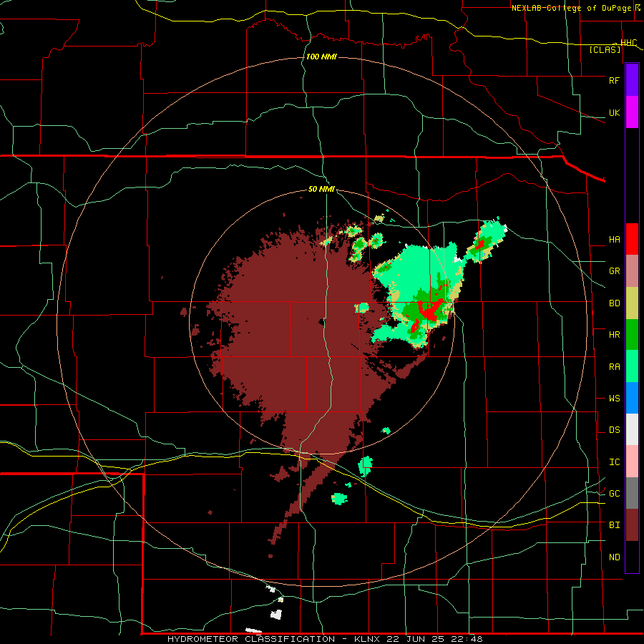Click the GC gray legend swatch
The image size is (644, 644).
pyautogui.click(x=632, y=493)
